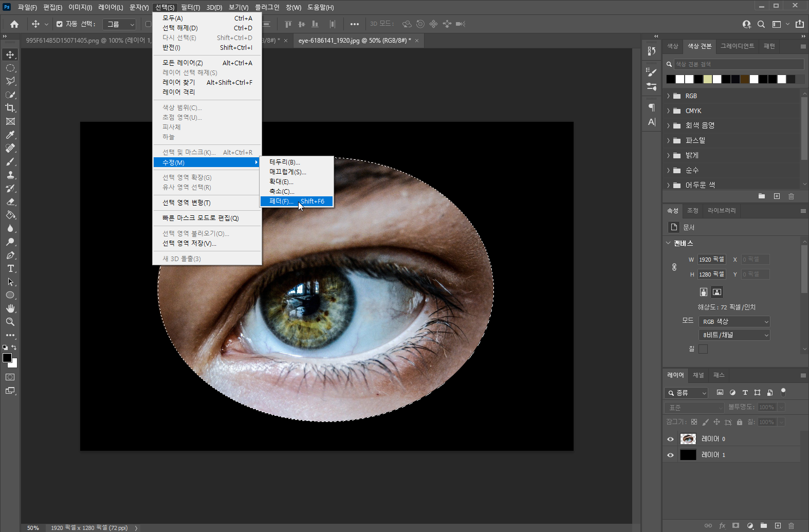This screenshot has height=532, width=809.
Task: Toggle lock transparent pixels icon
Action: coord(694,422)
